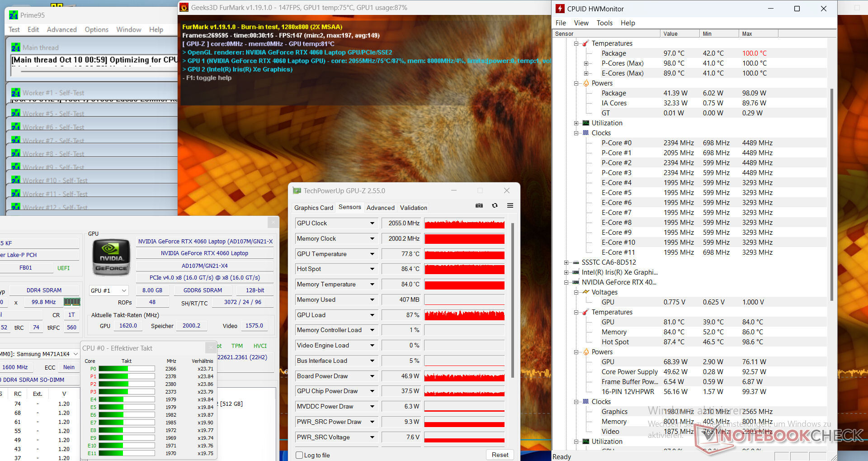Screen dimensions: 868x461
Task: Open Prime95 Advanced menu
Action: coord(62,29)
